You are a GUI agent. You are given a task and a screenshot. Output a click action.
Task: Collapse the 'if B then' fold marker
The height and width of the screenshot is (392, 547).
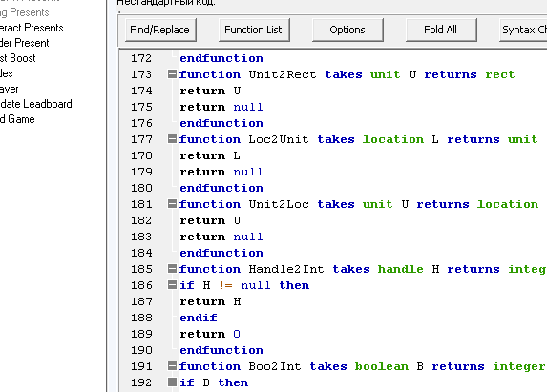tap(172, 382)
